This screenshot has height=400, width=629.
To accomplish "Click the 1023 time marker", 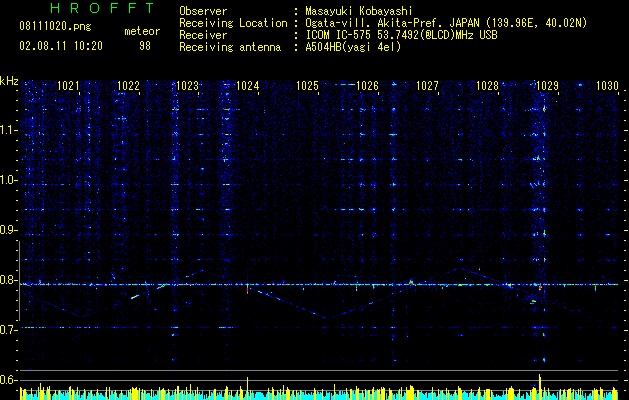I will (188, 86).
